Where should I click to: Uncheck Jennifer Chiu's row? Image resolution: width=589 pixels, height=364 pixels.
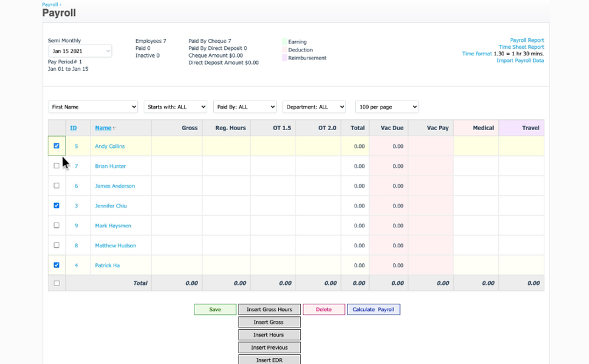click(x=57, y=205)
